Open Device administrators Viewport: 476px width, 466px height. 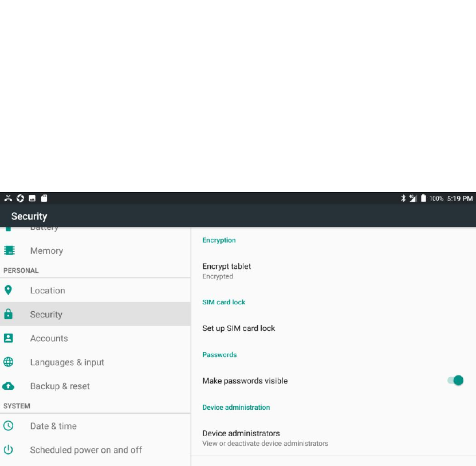click(x=333, y=438)
